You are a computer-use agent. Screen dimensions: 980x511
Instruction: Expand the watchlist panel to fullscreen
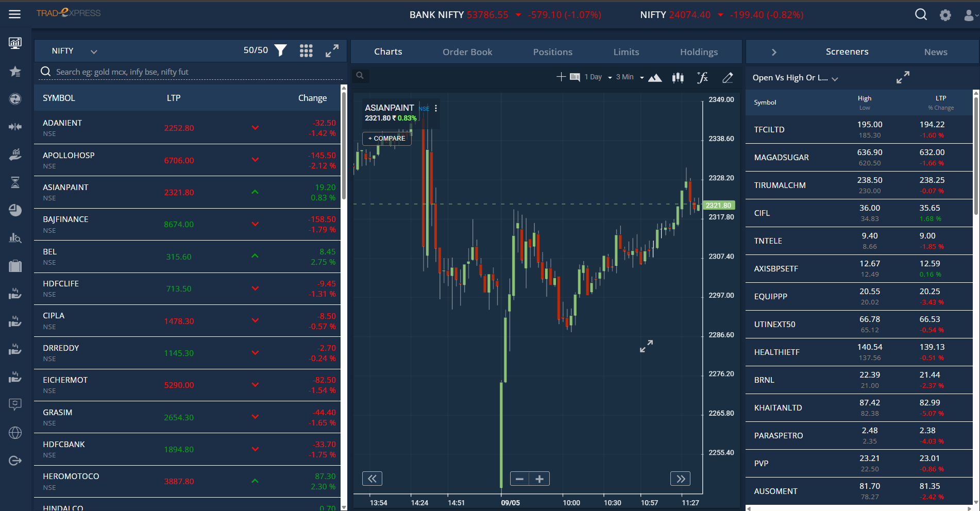click(332, 50)
